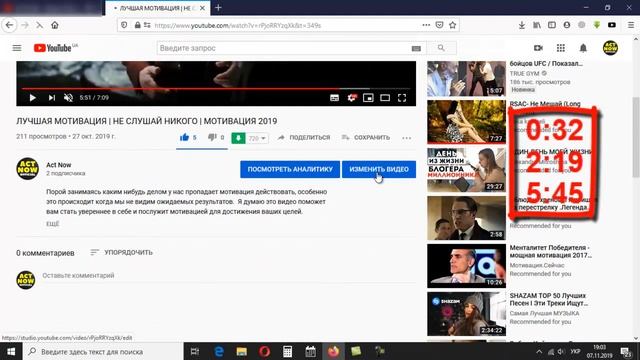The width and height of the screenshot is (640, 360).
Task: Show hidden system tray icons chevron
Action: click(539, 351)
